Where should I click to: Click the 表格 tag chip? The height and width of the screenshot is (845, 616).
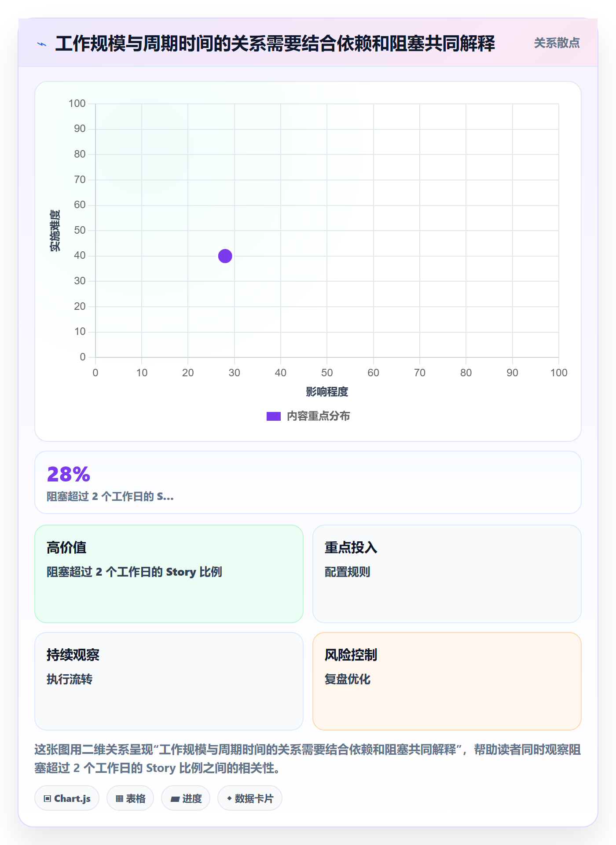click(130, 798)
